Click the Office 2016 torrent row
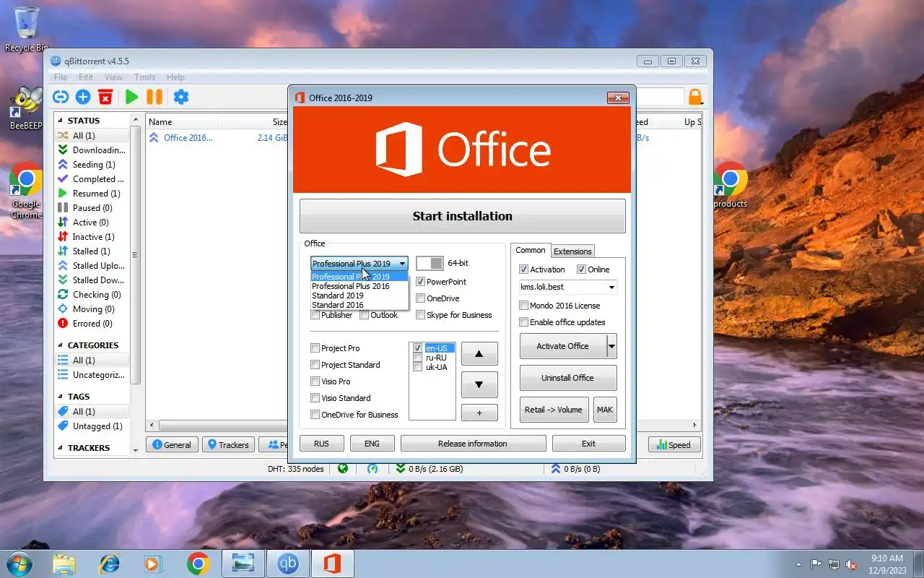The width and height of the screenshot is (924, 578). pyautogui.click(x=217, y=137)
